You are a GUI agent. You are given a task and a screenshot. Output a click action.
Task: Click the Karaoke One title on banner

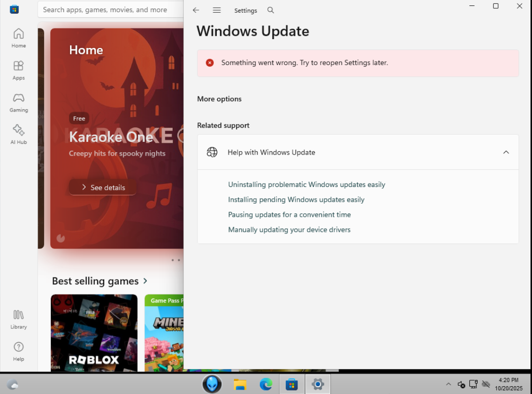[x=111, y=137]
